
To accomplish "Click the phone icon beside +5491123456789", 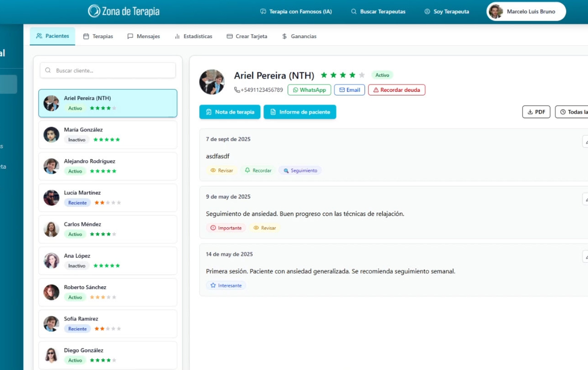I will [x=237, y=90].
